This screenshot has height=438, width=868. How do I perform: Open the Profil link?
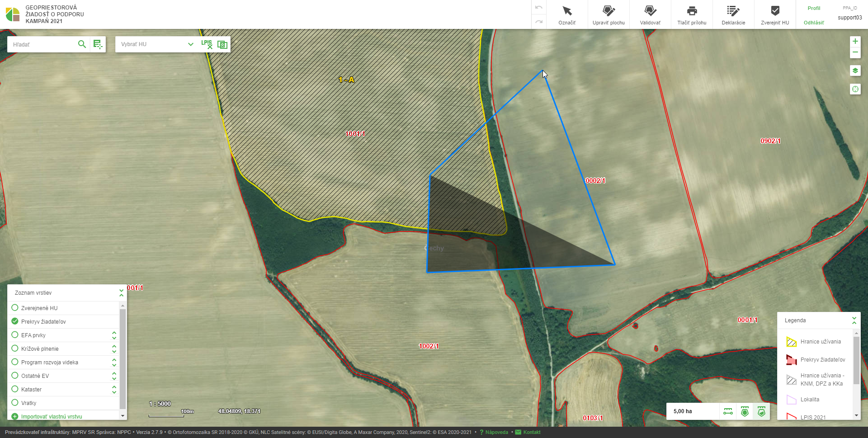pyautogui.click(x=814, y=8)
